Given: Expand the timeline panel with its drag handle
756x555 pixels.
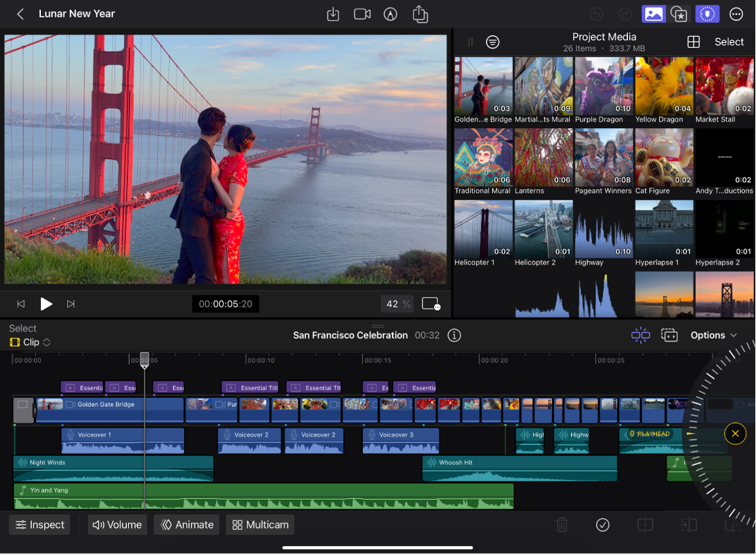Looking at the screenshot, I should pos(378,326).
